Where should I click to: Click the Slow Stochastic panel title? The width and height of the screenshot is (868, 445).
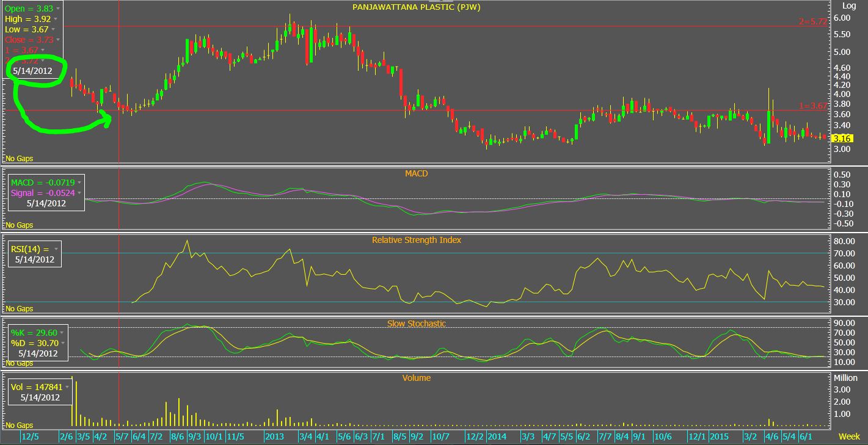tap(417, 324)
